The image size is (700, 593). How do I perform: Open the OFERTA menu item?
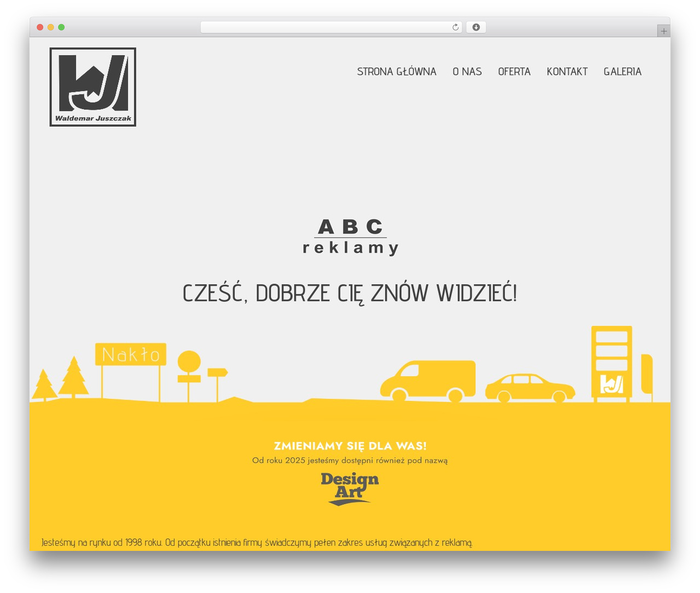pyautogui.click(x=514, y=72)
